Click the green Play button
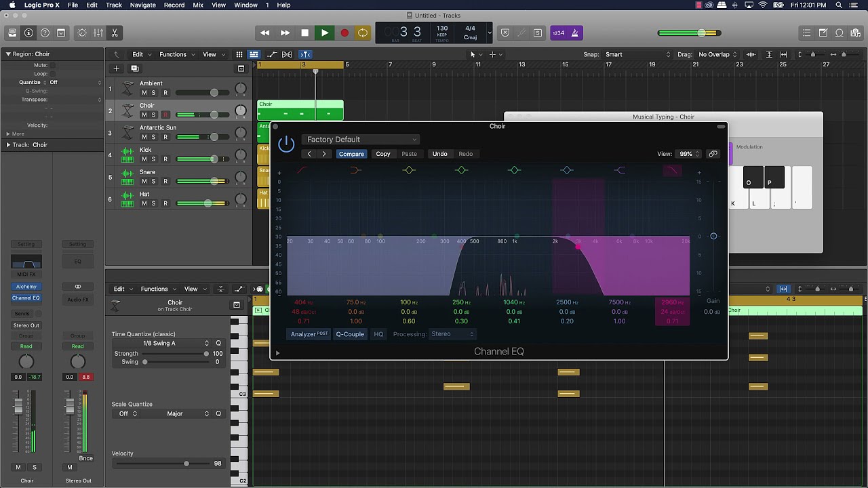Screen dimensions: 868x488 (324, 33)
